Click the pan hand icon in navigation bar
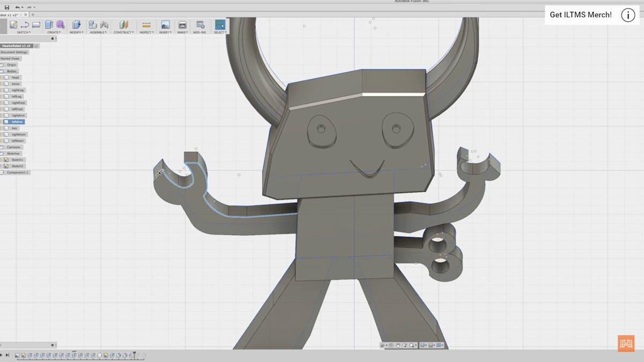 (x=398, y=345)
